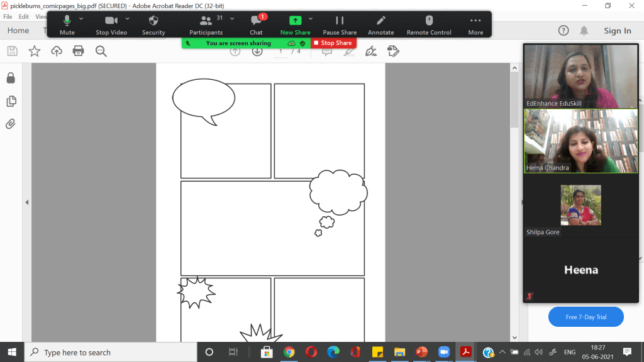Open Remote Control in Zoom toolbar

pos(429,25)
